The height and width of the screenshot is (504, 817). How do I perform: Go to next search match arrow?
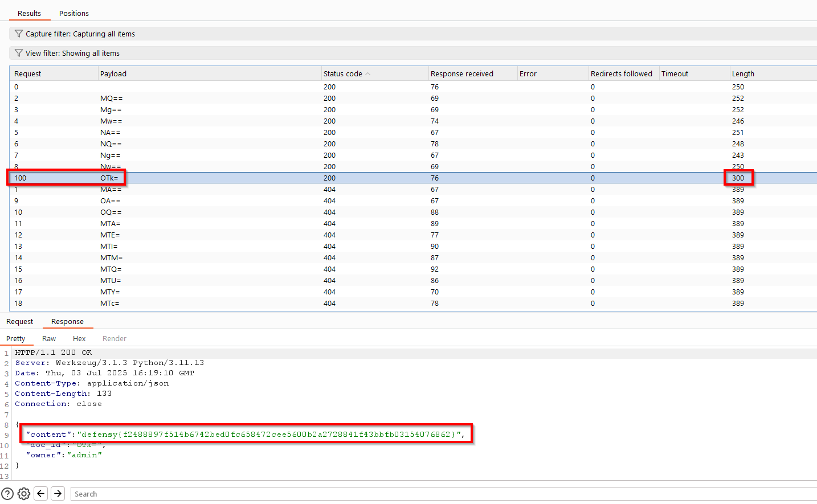[x=58, y=494]
